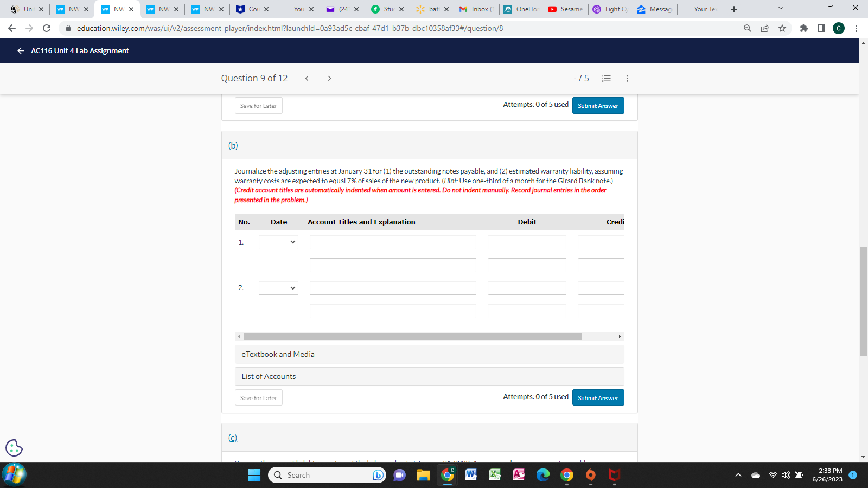The image size is (868, 488).
Task: Open Chrome three-dot menu
Action: (x=856, y=28)
